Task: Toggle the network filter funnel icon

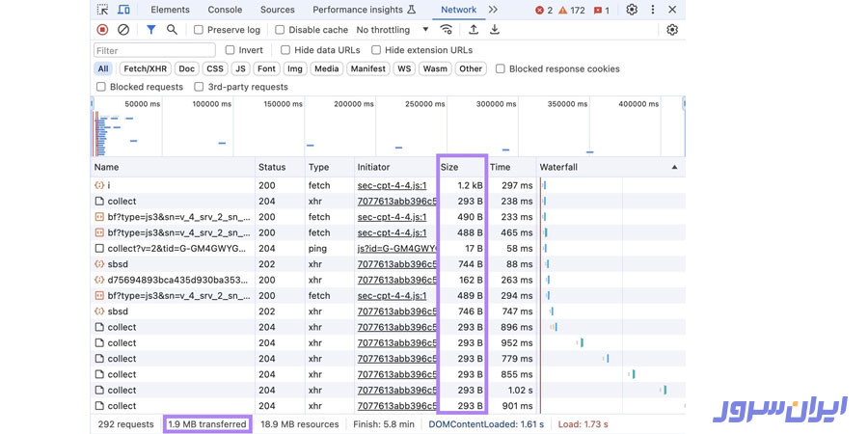Action: pyautogui.click(x=150, y=30)
